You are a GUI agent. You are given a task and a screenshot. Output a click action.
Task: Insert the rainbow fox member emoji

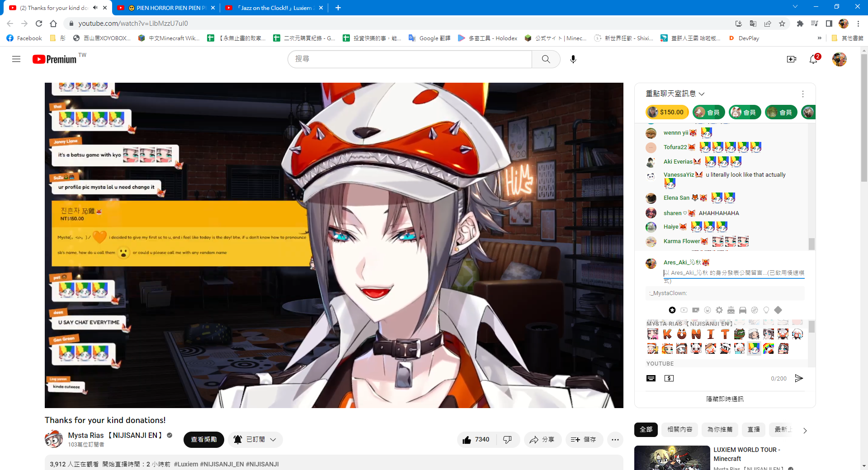click(x=769, y=349)
